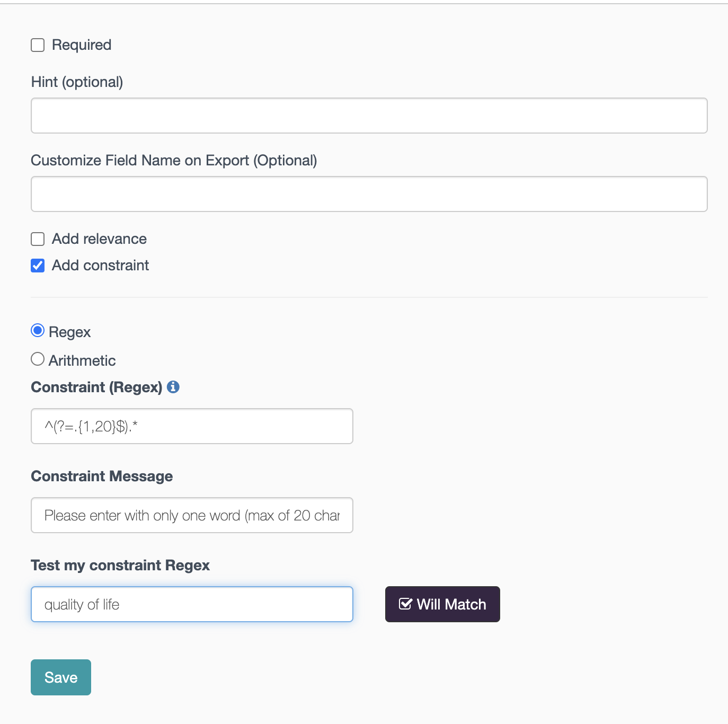Uncheck the Add constraint checkbox
The width and height of the screenshot is (728, 724).
[x=38, y=266]
